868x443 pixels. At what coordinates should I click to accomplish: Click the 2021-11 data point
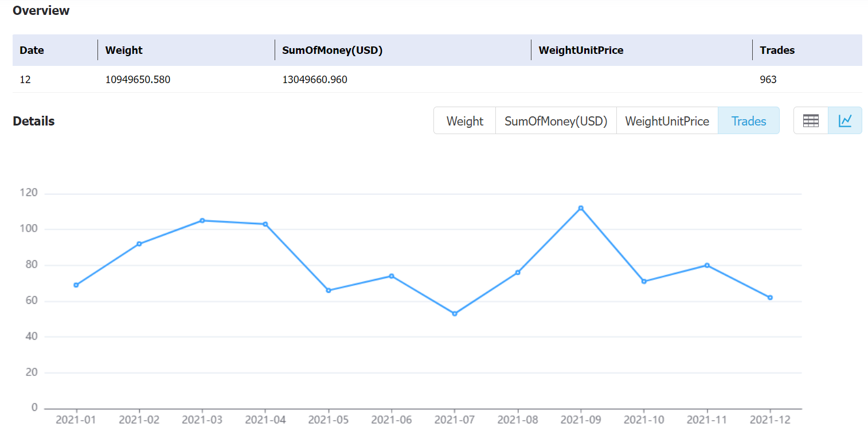coord(707,265)
